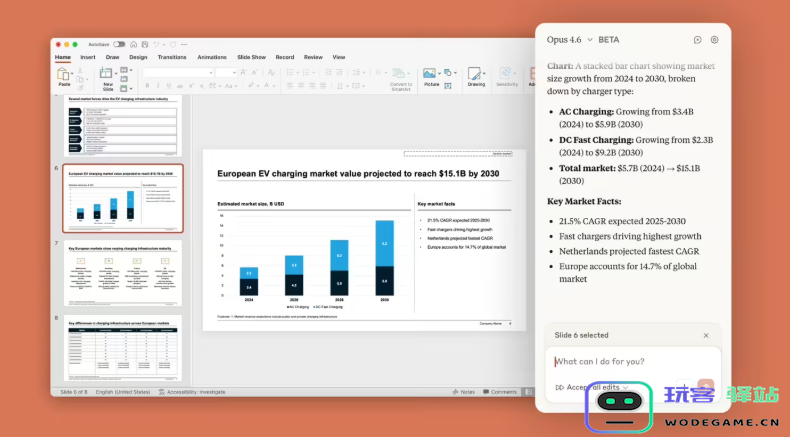Dismiss the Slide 6 selected chip
790x437 pixels.
point(706,335)
